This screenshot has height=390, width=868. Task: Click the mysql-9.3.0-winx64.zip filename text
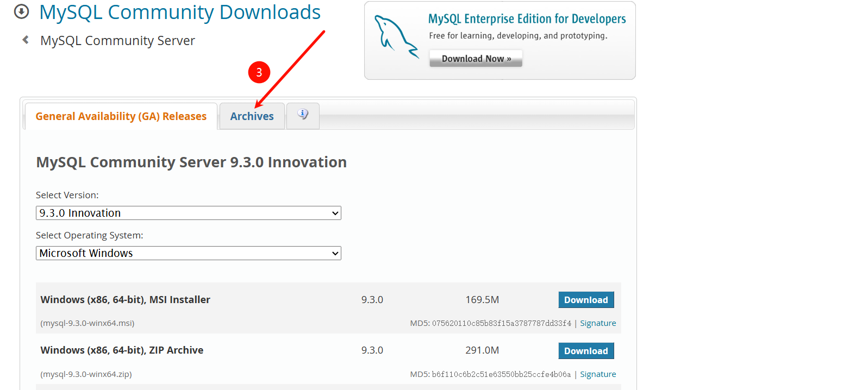[x=86, y=374]
